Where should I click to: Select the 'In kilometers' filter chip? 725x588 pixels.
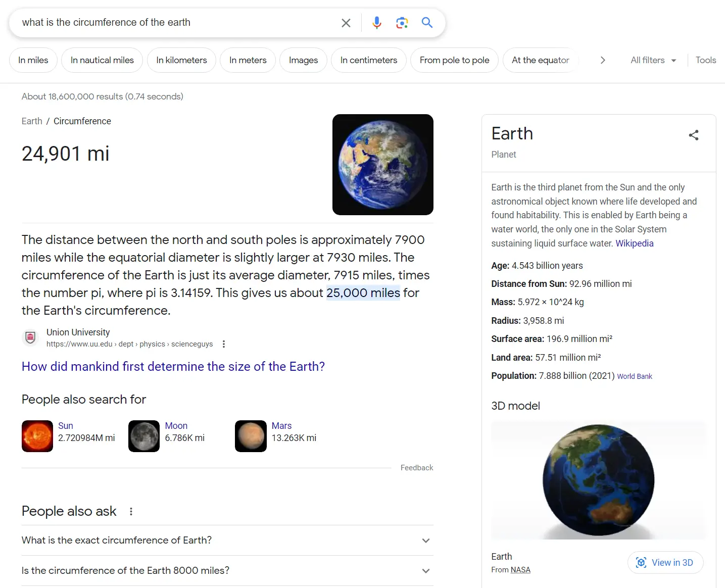coord(181,60)
